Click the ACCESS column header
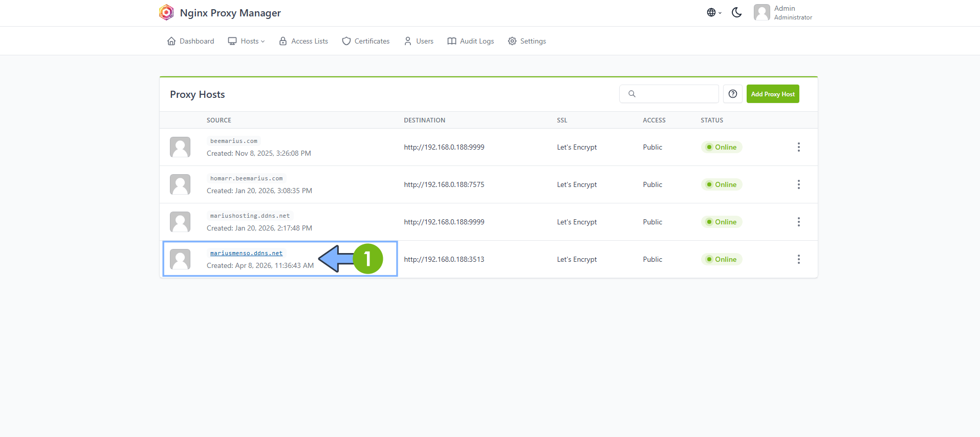 [654, 120]
